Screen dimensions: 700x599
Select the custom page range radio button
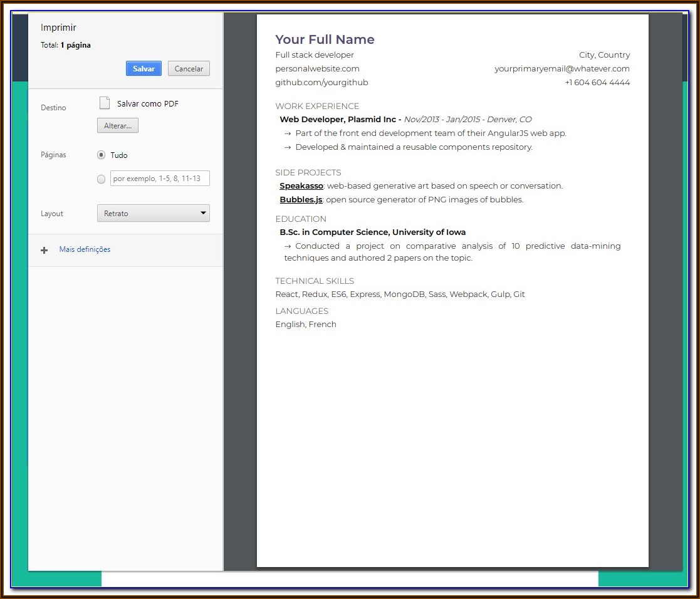[101, 179]
